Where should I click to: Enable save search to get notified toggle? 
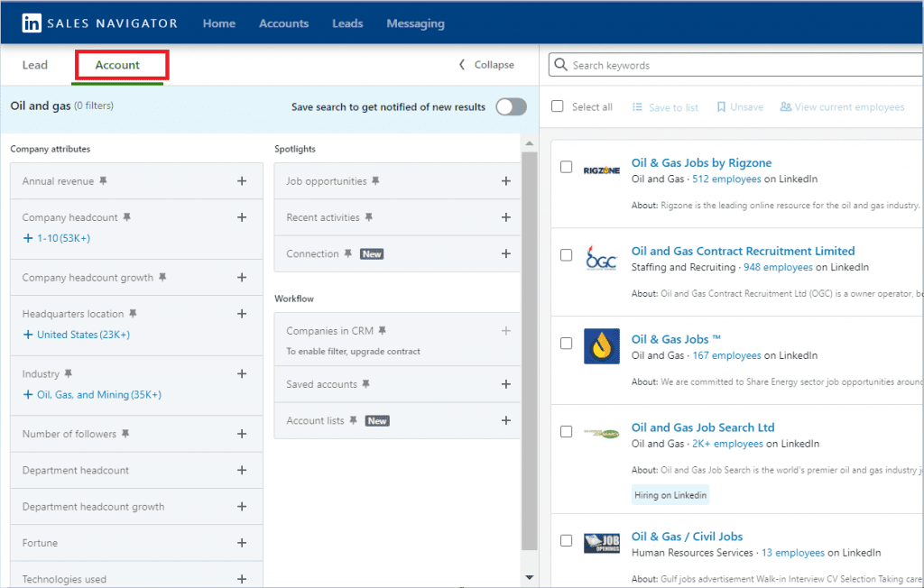coord(511,106)
